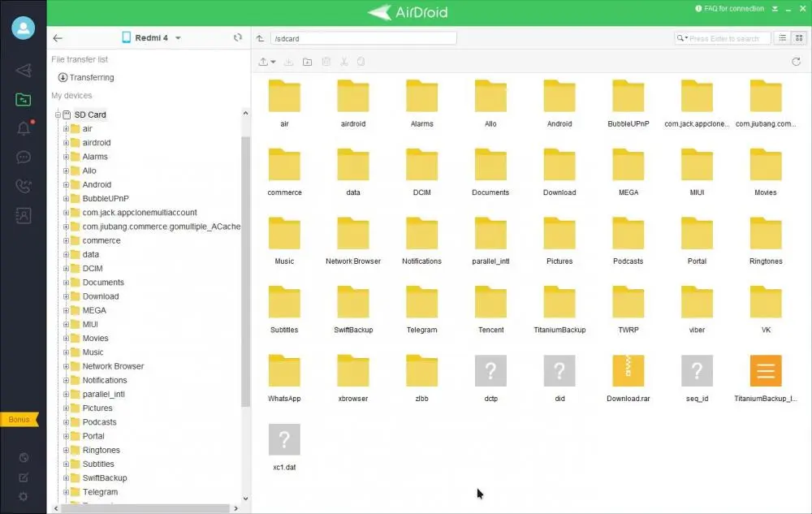Select the WhatsApp folder thumbnail
The height and width of the screenshot is (514, 812).
point(284,370)
